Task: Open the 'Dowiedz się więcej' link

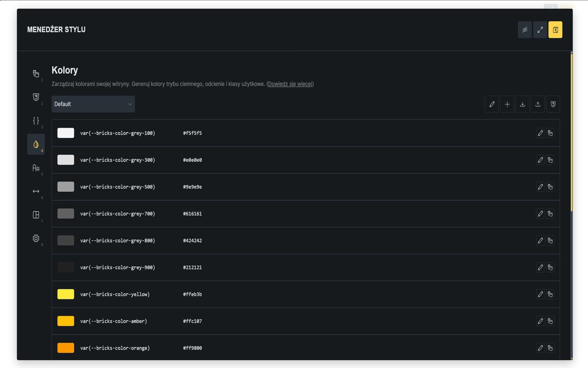Action: 290,84
